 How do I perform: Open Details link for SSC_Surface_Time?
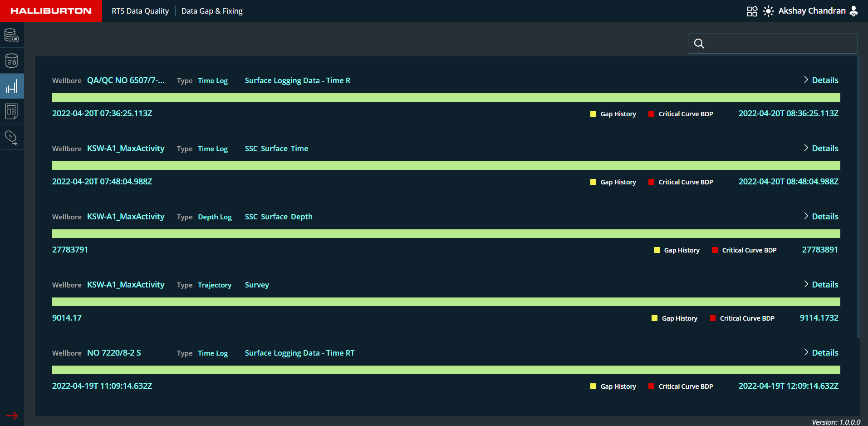point(821,149)
